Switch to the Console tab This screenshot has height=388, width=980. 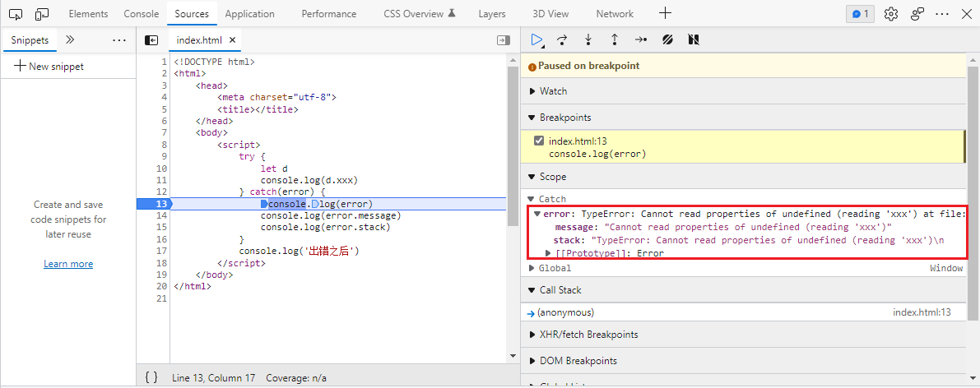[x=142, y=14]
